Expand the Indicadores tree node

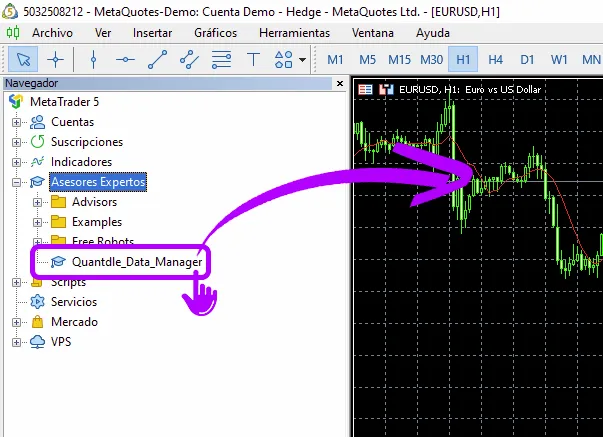[16, 162]
